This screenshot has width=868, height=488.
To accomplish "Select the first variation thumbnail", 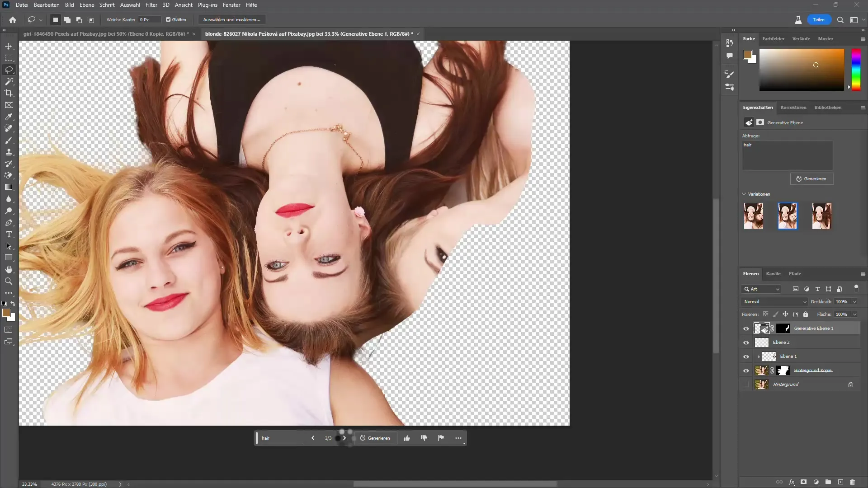I will pyautogui.click(x=754, y=216).
